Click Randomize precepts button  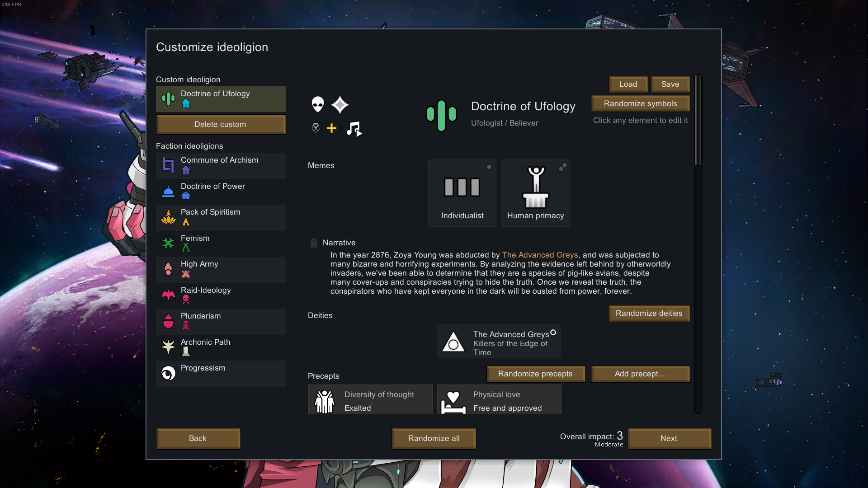(x=536, y=374)
